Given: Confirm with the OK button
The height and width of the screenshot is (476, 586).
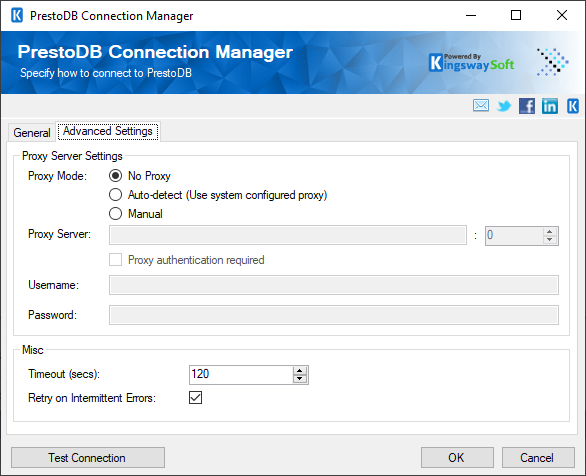Looking at the screenshot, I should click(x=457, y=458).
